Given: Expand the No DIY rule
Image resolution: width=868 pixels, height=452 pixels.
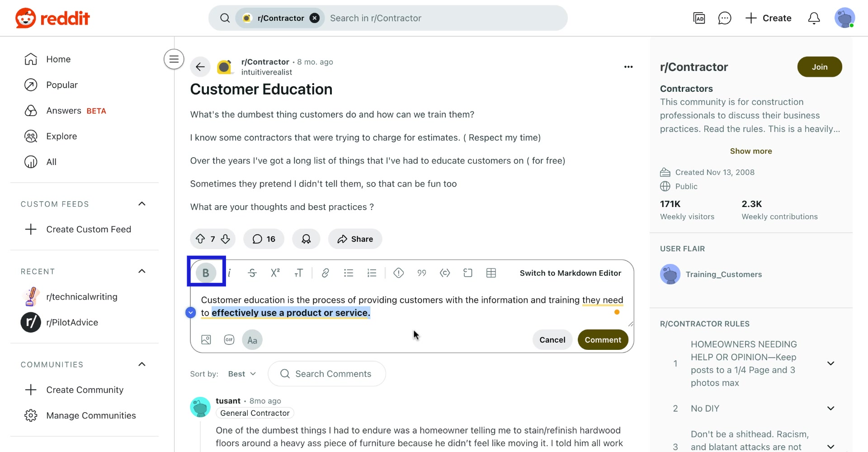Looking at the screenshot, I should pyautogui.click(x=831, y=408).
